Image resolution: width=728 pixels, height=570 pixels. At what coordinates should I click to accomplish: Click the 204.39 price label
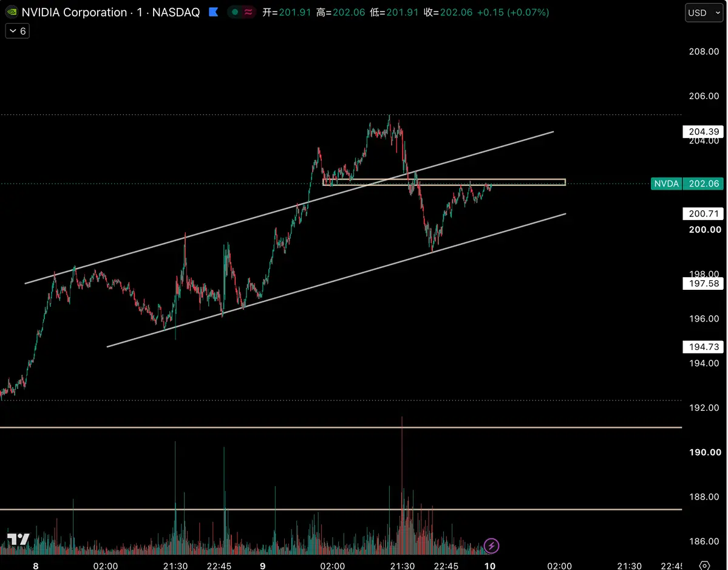[x=703, y=132]
